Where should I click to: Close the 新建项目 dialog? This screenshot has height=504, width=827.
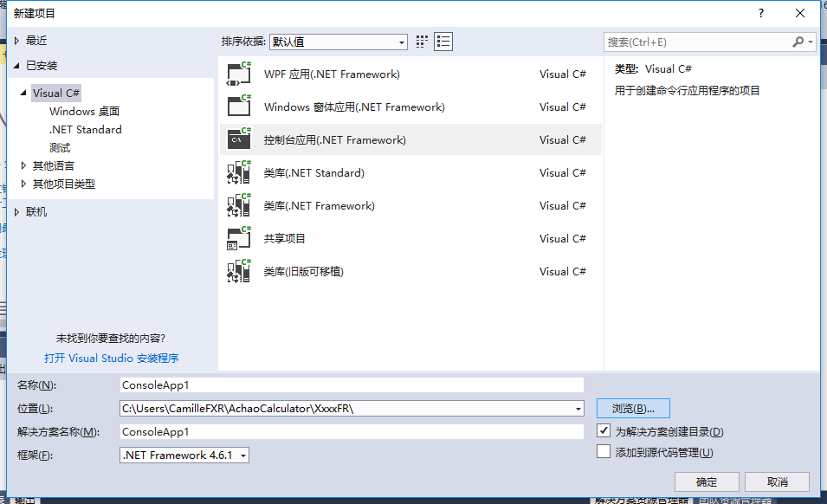(x=800, y=13)
